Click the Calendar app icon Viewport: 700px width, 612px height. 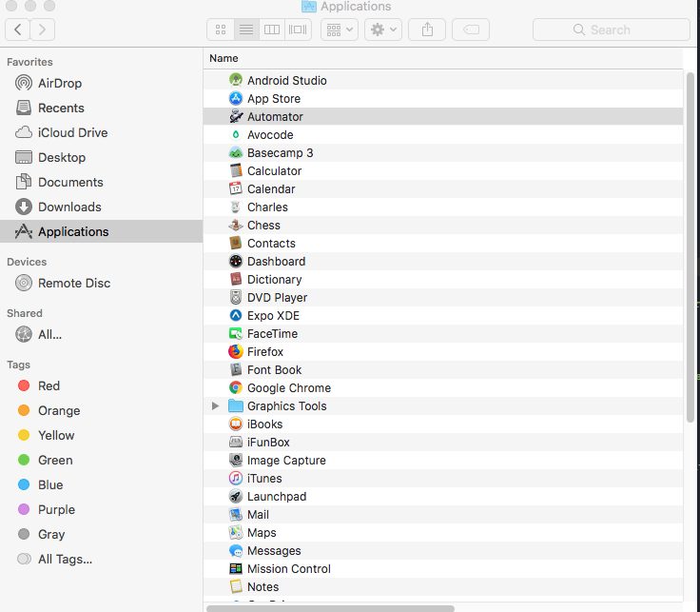pos(235,189)
